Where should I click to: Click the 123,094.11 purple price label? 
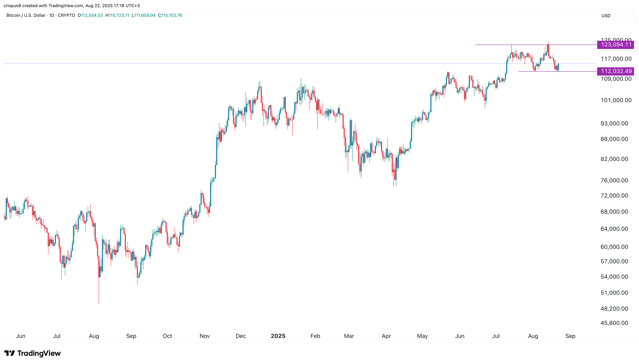click(x=616, y=45)
